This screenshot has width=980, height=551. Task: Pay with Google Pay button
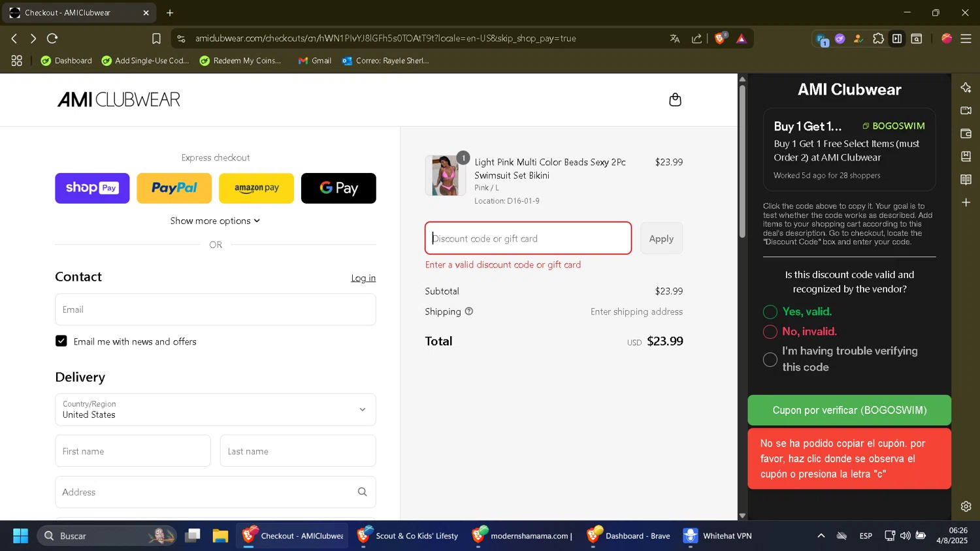[338, 188]
